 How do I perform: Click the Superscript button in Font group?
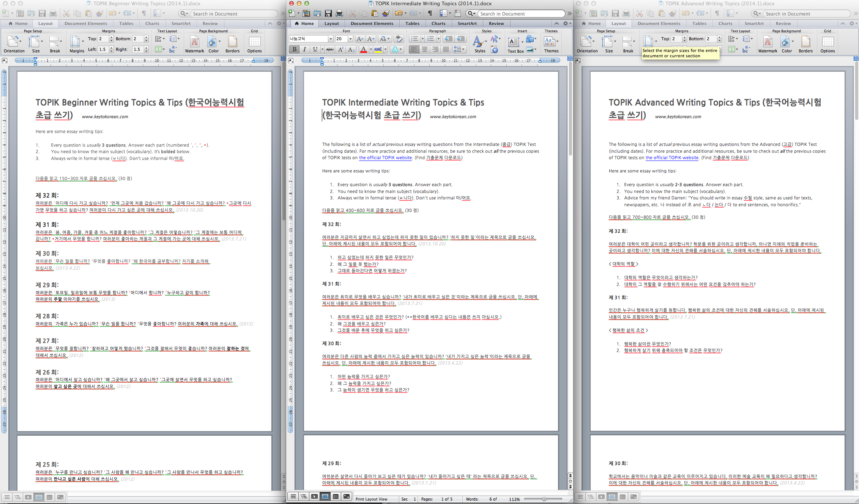[x=340, y=49]
